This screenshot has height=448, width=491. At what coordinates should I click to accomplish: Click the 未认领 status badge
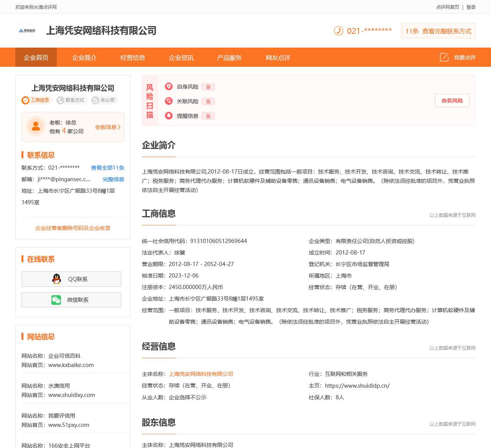(x=104, y=100)
